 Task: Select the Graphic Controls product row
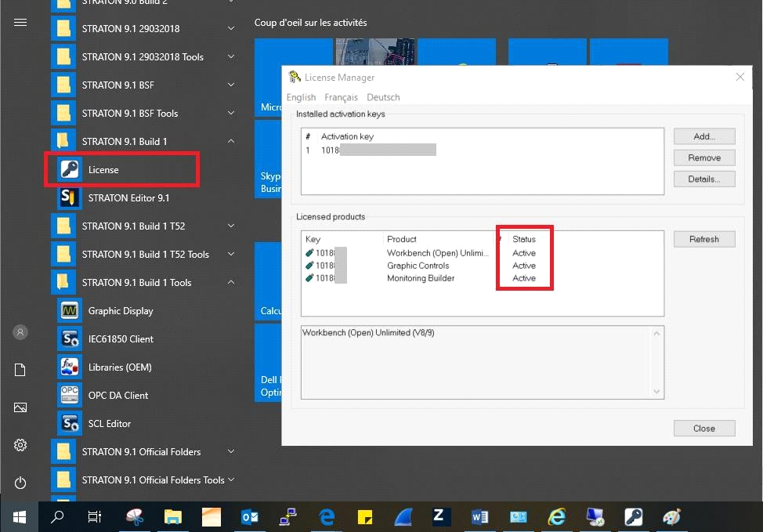click(482, 266)
